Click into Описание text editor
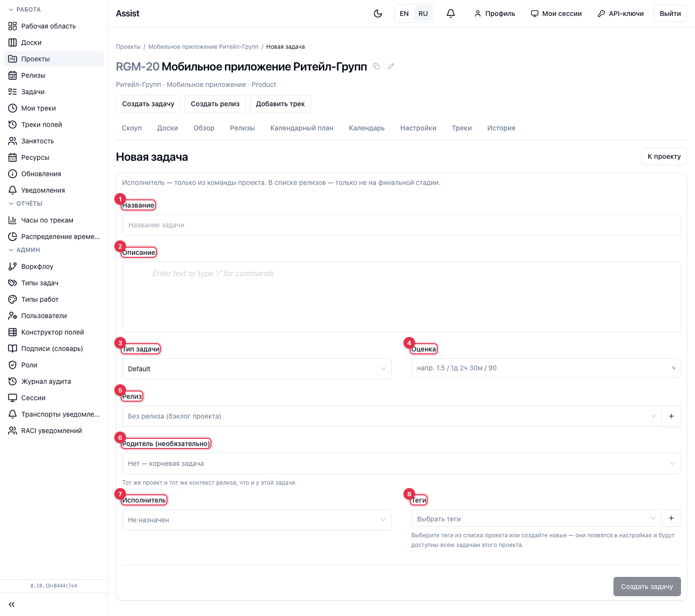 tap(402, 297)
